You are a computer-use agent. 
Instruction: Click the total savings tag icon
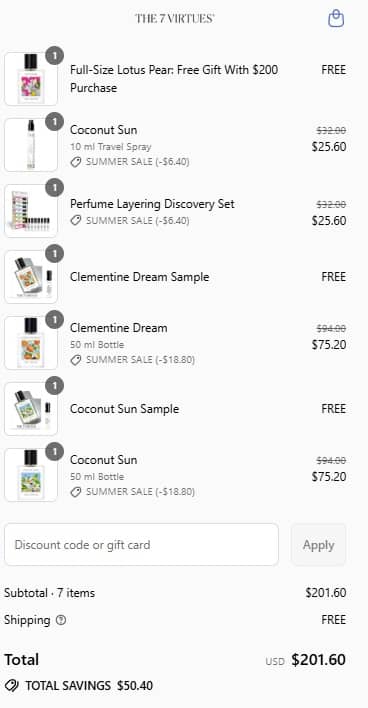point(12,685)
